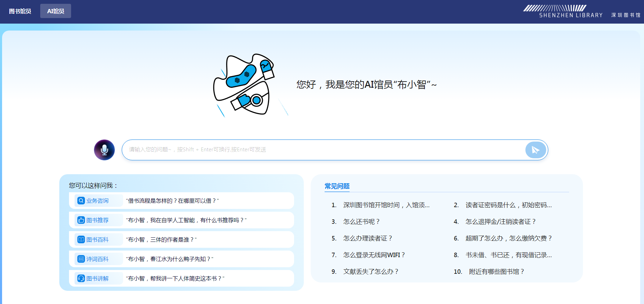644x304 pixels.
Task: Click the microphone voice input icon
Action: pos(104,150)
